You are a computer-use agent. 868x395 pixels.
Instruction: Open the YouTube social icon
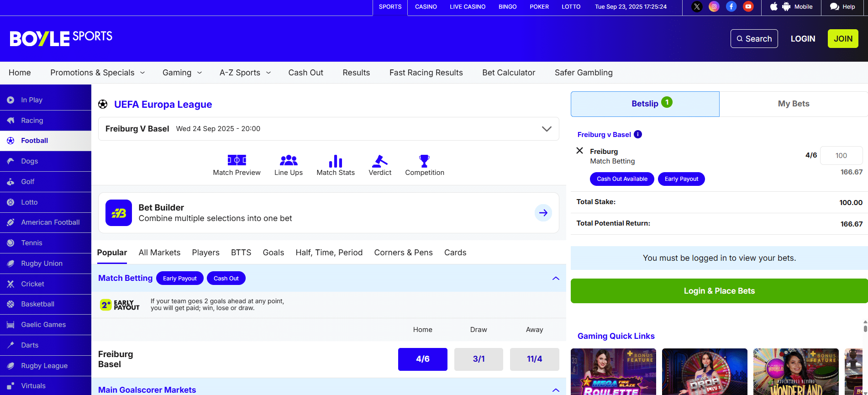tap(748, 7)
